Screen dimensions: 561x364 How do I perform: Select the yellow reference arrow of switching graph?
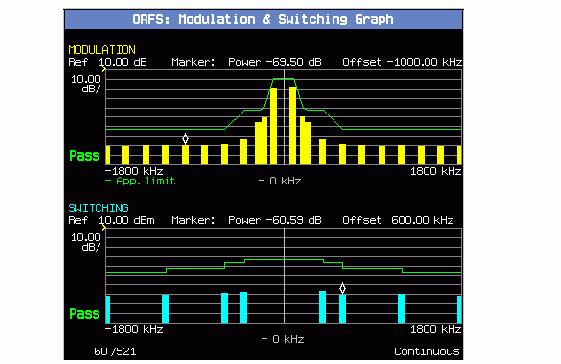(104, 227)
